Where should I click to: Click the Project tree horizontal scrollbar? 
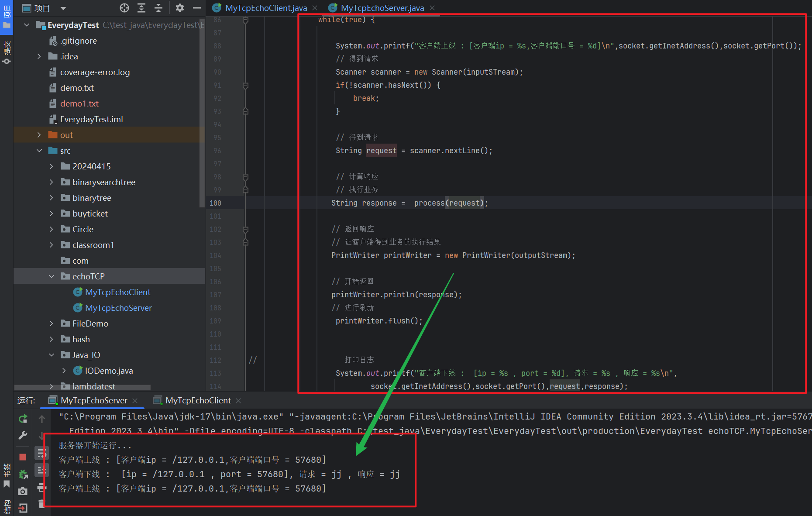pyautogui.click(x=83, y=387)
